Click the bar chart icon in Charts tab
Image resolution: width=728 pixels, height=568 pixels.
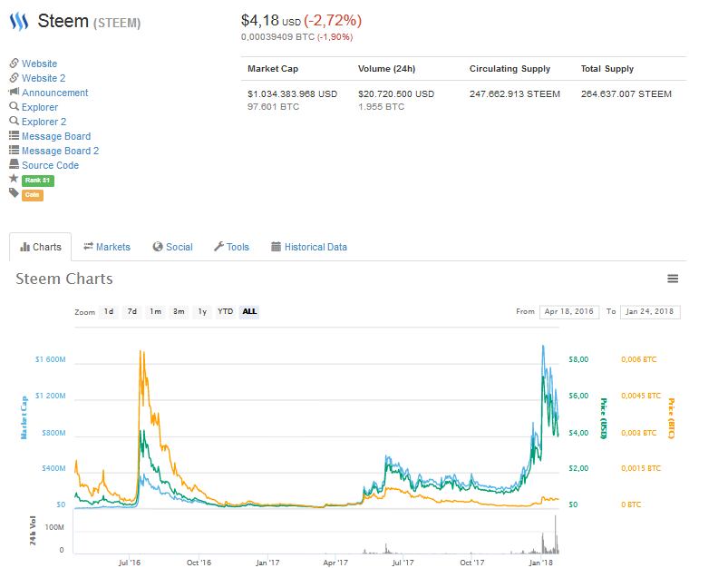24,248
